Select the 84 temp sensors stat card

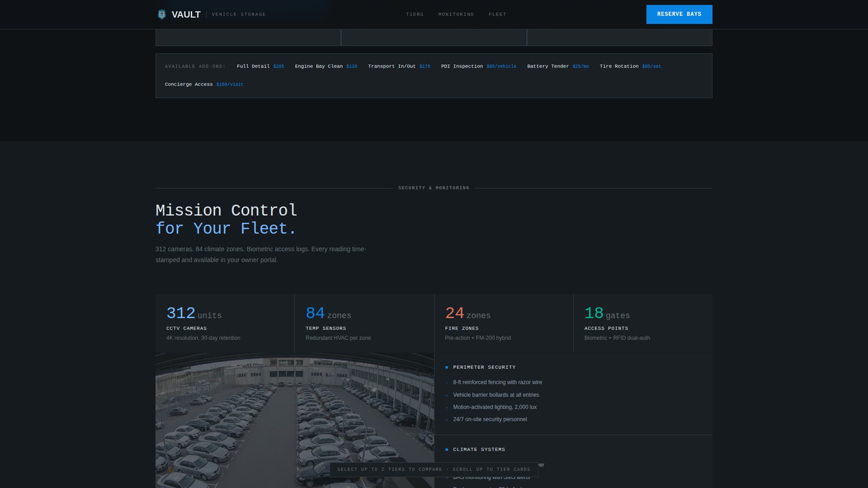[363, 323]
